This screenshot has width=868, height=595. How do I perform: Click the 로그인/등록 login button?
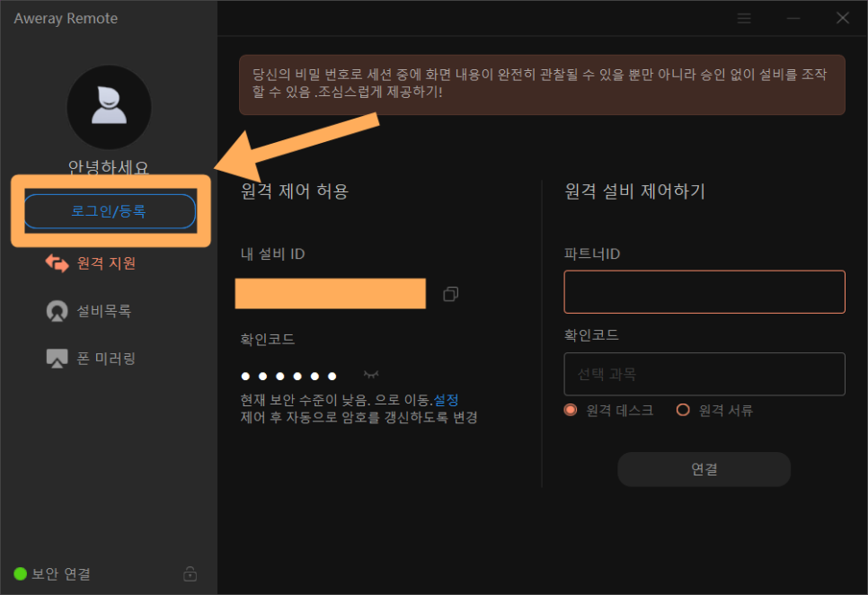point(110,211)
